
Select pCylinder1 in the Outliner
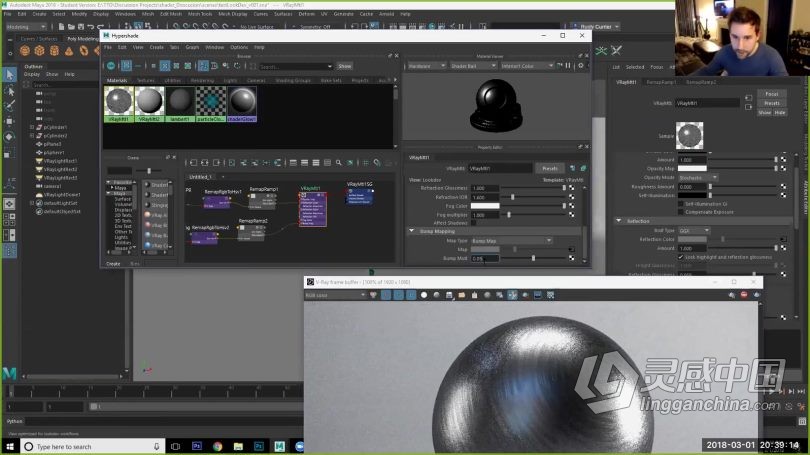point(55,127)
